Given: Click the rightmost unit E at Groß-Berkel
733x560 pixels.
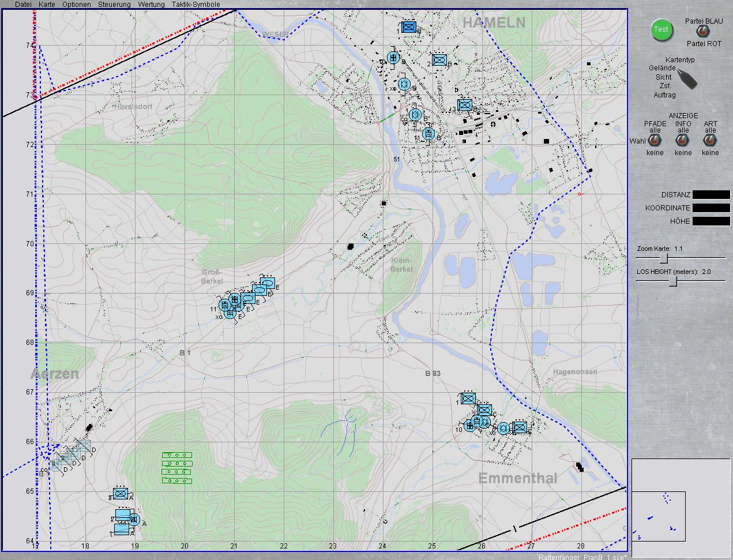Looking at the screenshot, I should tap(267, 283).
